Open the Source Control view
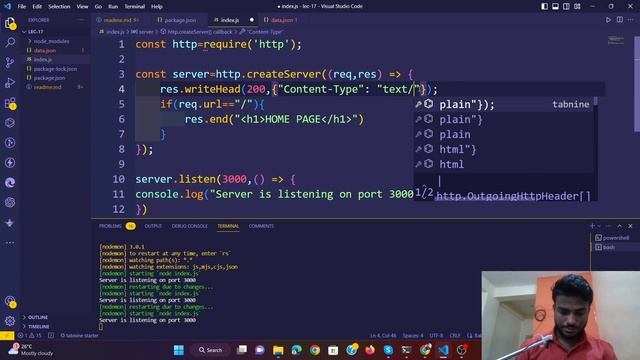Image resolution: width=640 pixels, height=360 pixels. click(x=10, y=62)
